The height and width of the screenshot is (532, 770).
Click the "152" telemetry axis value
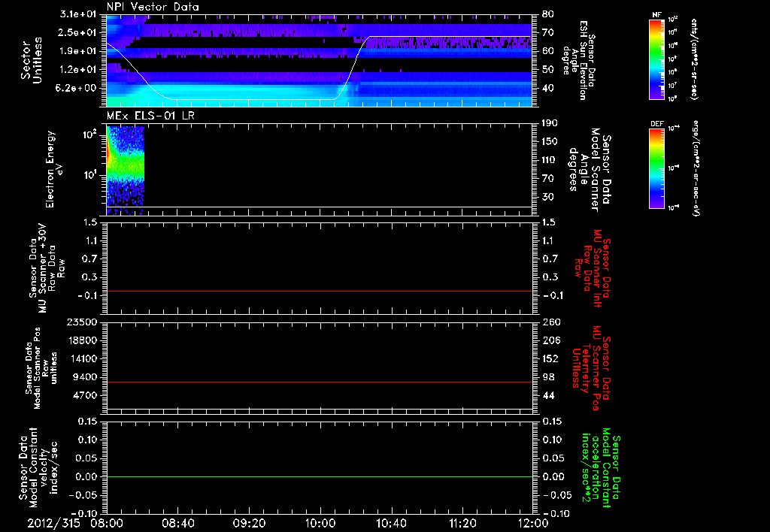550,358
